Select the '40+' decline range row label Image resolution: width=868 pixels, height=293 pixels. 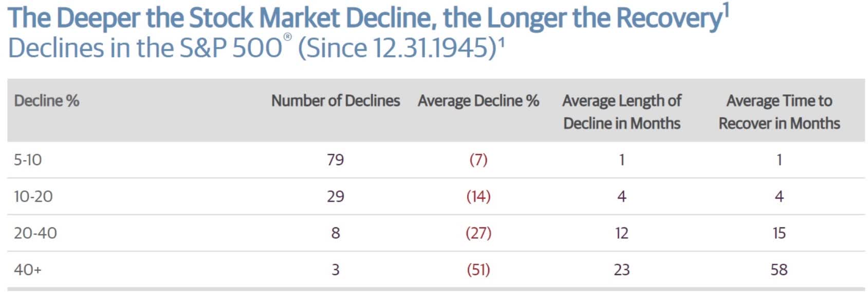click(28, 269)
